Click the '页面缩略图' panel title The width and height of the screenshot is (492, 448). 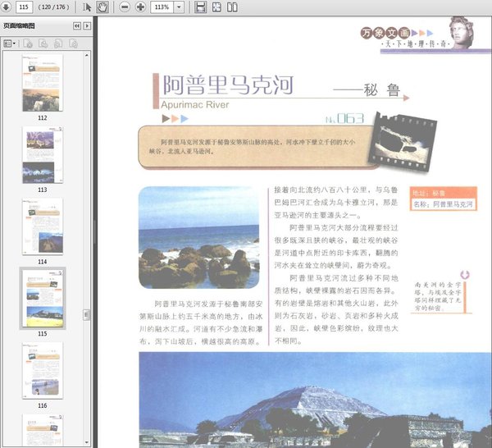click(x=19, y=25)
